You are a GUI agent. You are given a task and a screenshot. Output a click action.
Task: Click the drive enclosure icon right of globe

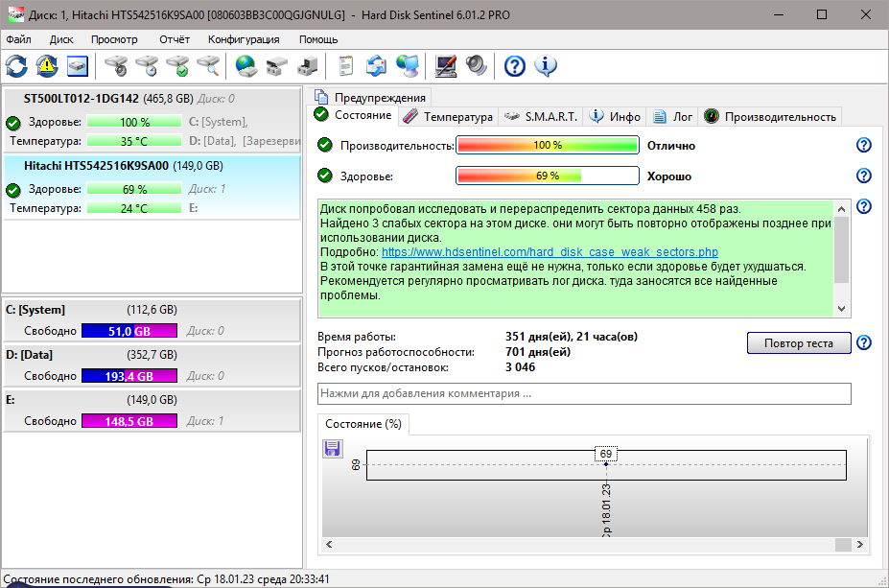pyautogui.click(x=277, y=66)
